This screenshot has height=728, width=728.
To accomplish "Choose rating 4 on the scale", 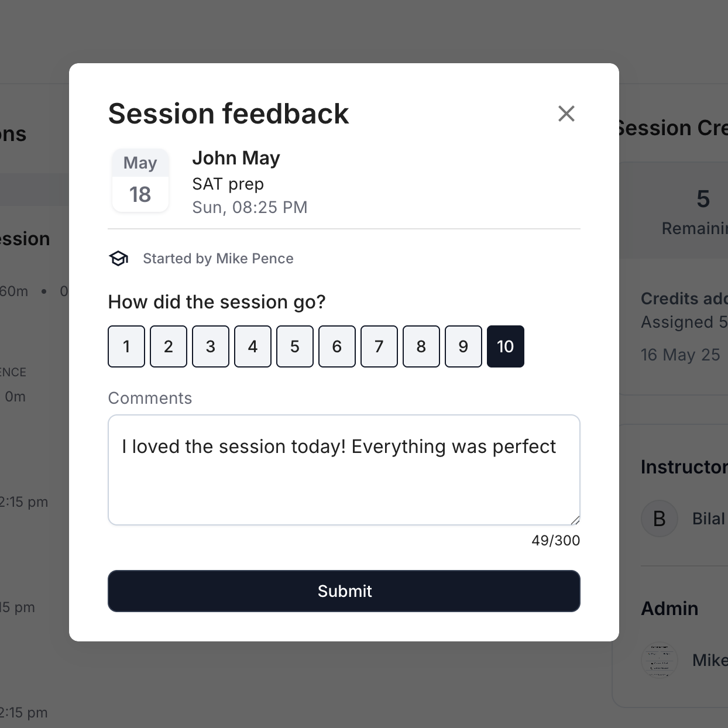I will pos(253,346).
